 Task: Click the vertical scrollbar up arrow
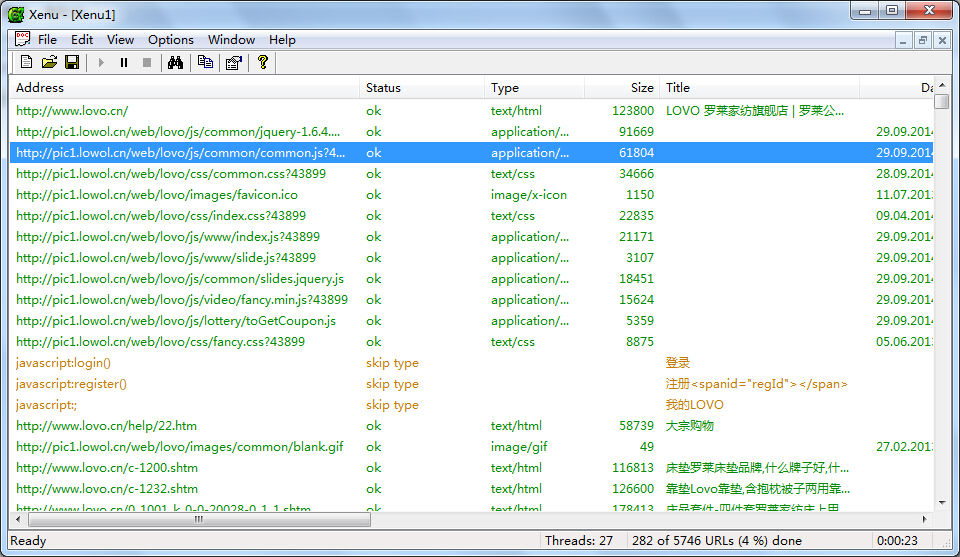click(942, 85)
